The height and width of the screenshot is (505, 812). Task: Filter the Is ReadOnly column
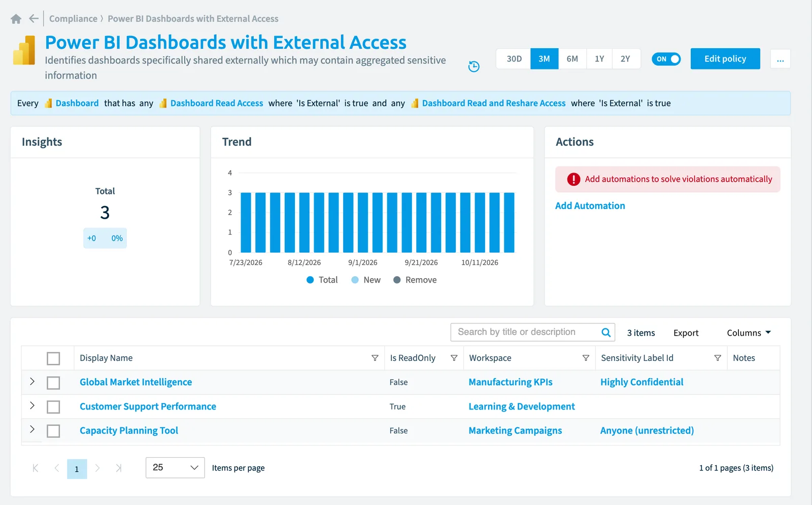click(x=454, y=358)
